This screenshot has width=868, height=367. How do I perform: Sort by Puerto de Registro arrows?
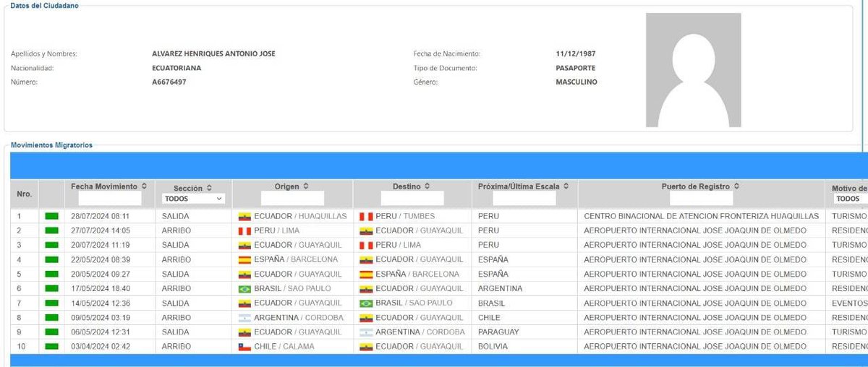[x=738, y=186]
